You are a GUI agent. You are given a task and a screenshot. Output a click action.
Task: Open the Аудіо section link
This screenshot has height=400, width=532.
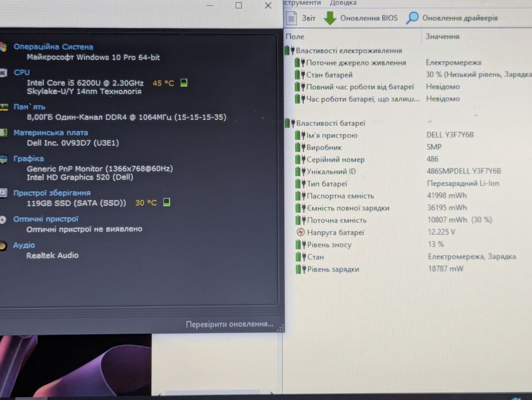point(24,245)
